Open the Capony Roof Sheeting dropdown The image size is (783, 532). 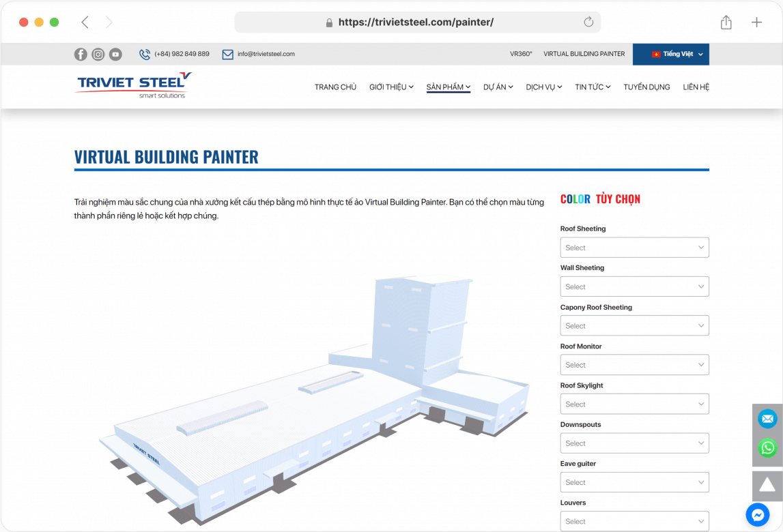click(x=634, y=325)
